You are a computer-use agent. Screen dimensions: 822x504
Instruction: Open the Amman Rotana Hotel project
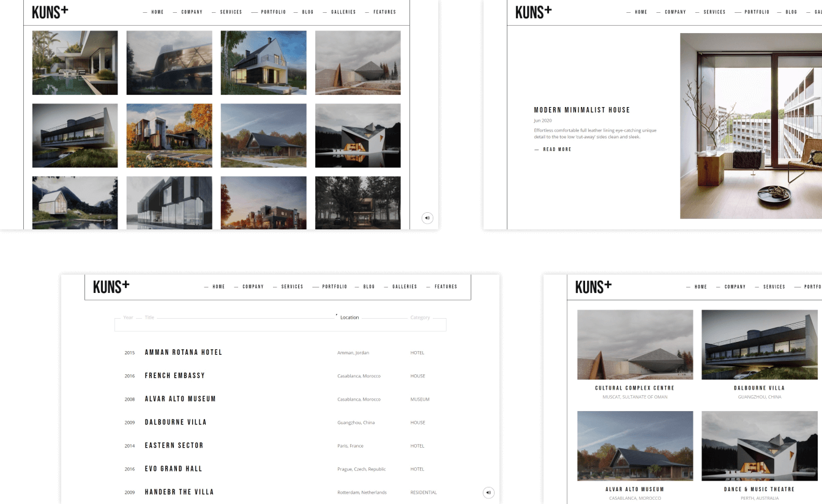(184, 352)
